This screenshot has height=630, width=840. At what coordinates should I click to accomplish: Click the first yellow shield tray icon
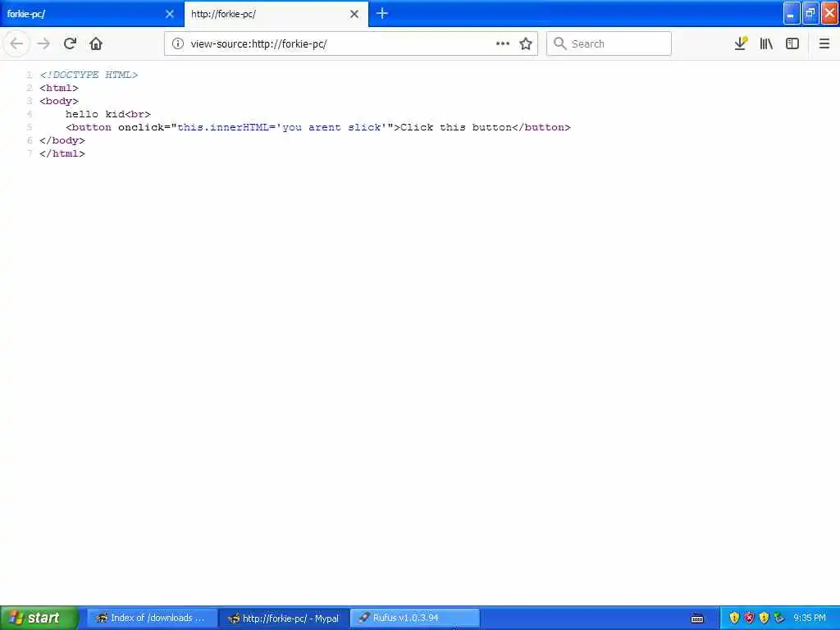pos(734,618)
